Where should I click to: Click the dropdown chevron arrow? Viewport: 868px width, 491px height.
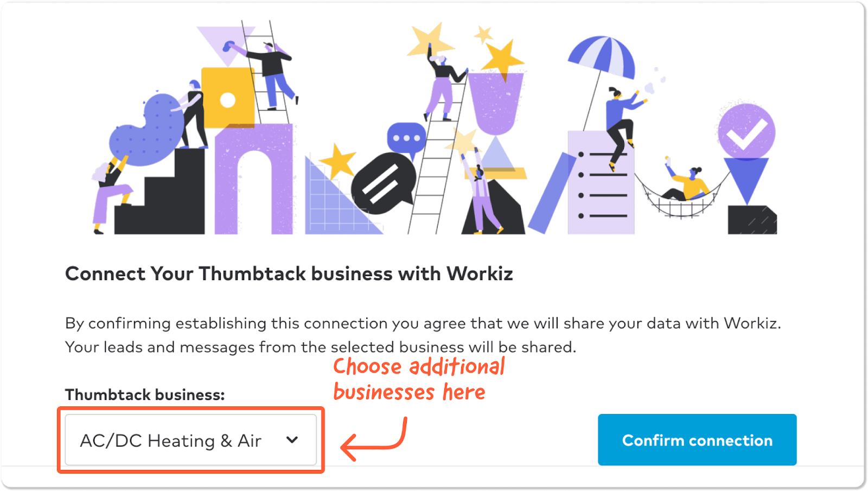(x=292, y=440)
